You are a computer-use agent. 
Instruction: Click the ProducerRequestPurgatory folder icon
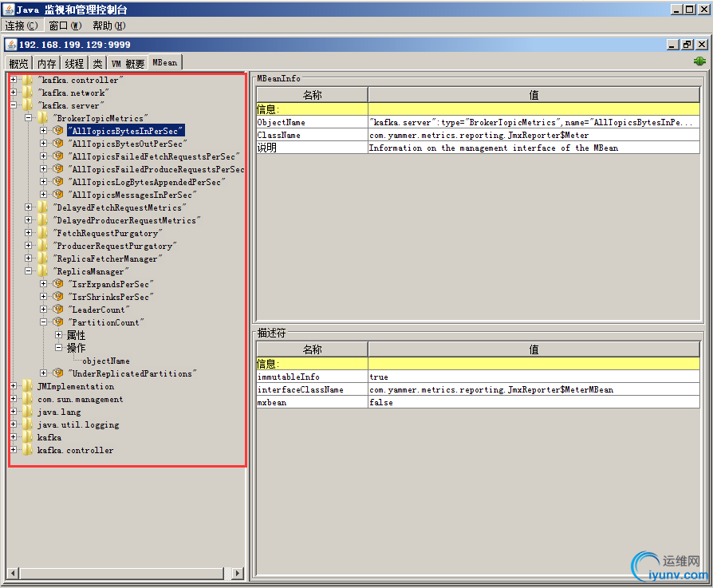point(43,245)
